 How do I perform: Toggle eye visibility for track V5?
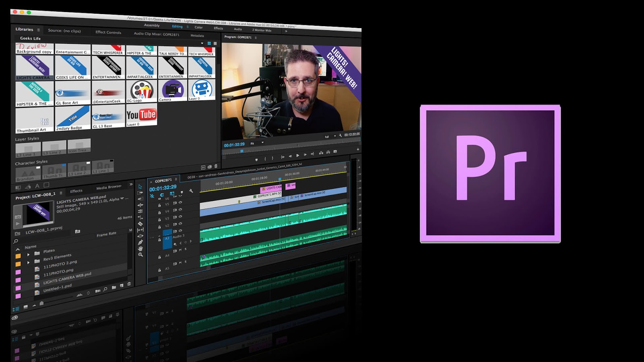180,202
